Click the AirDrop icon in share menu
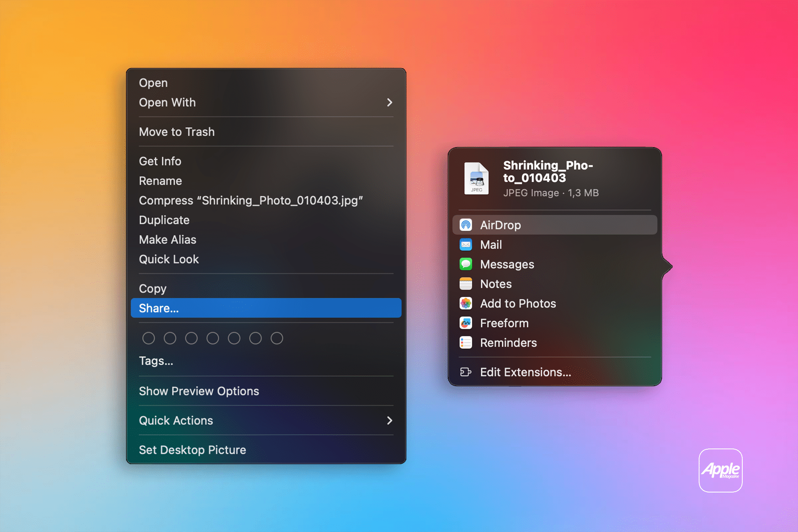This screenshot has height=532, width=798. 465,225
